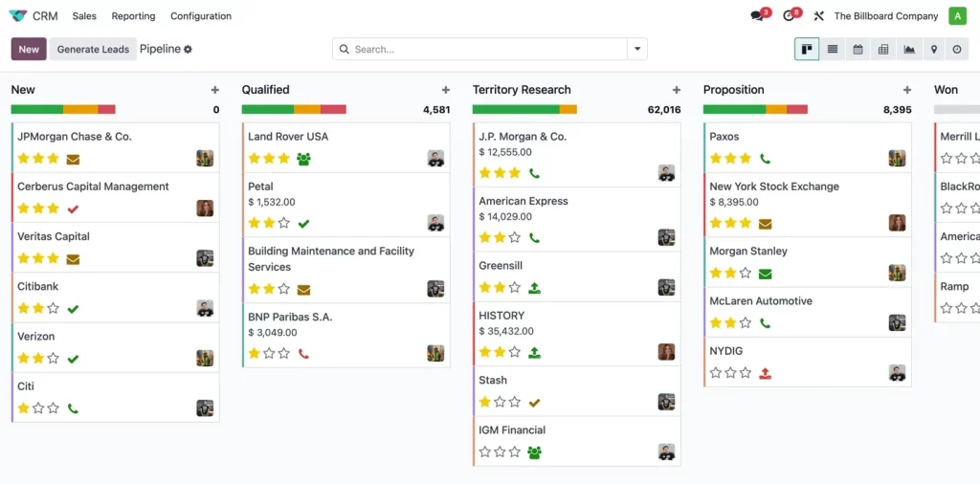
Task: Open the calendar view
Action: pyautogui.click(x=857, y=49)
